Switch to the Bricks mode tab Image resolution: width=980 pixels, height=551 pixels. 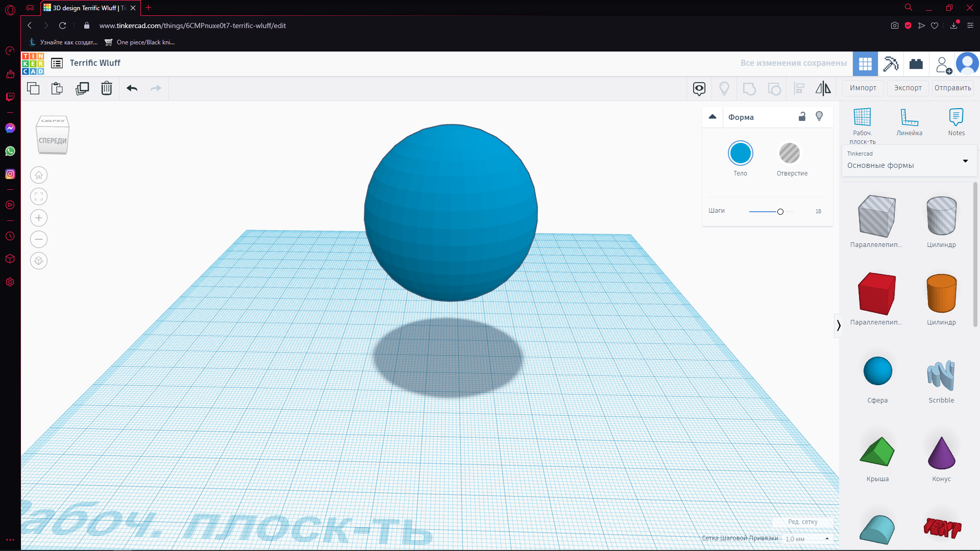tap(916, 64)
